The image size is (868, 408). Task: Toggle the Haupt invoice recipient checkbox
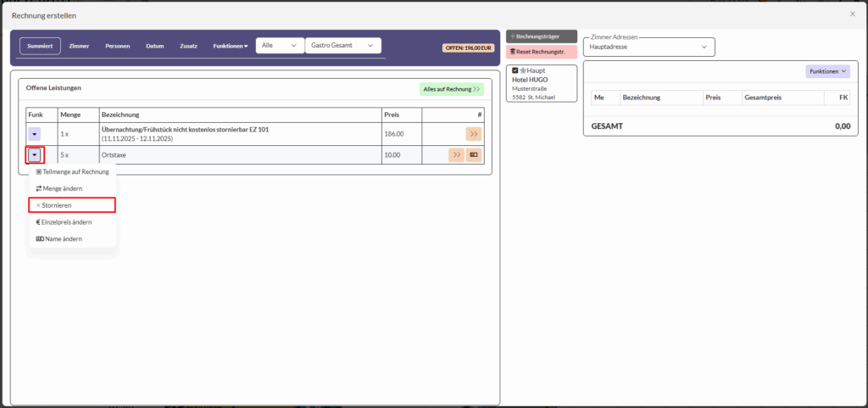[x=515, y=70]
